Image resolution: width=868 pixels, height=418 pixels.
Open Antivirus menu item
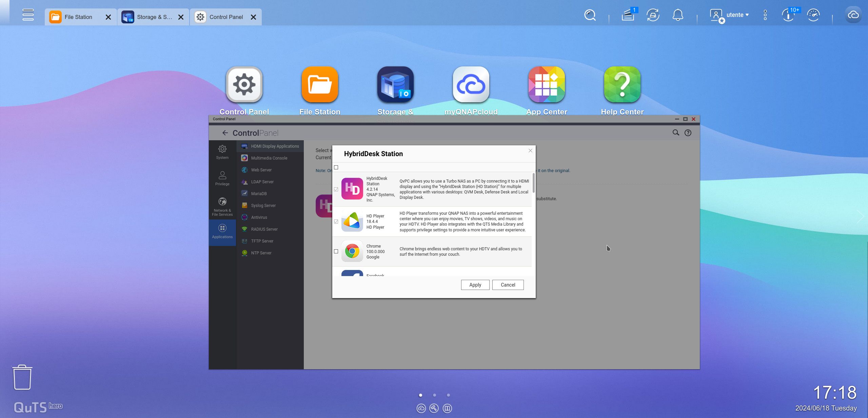[x=270, y=217]
